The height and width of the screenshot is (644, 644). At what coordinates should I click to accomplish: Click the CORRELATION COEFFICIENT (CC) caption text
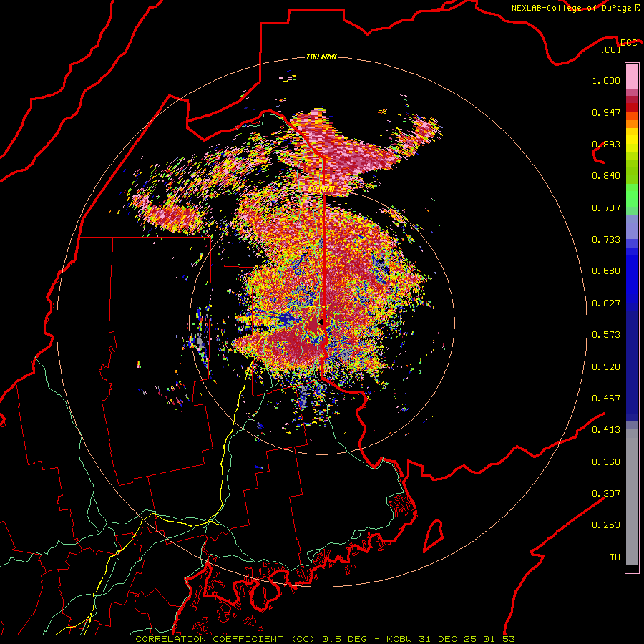225,639
